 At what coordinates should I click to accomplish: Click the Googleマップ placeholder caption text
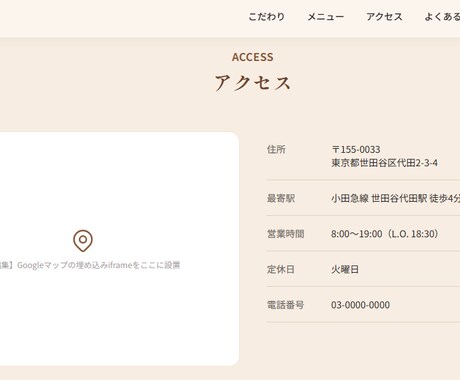90,265
